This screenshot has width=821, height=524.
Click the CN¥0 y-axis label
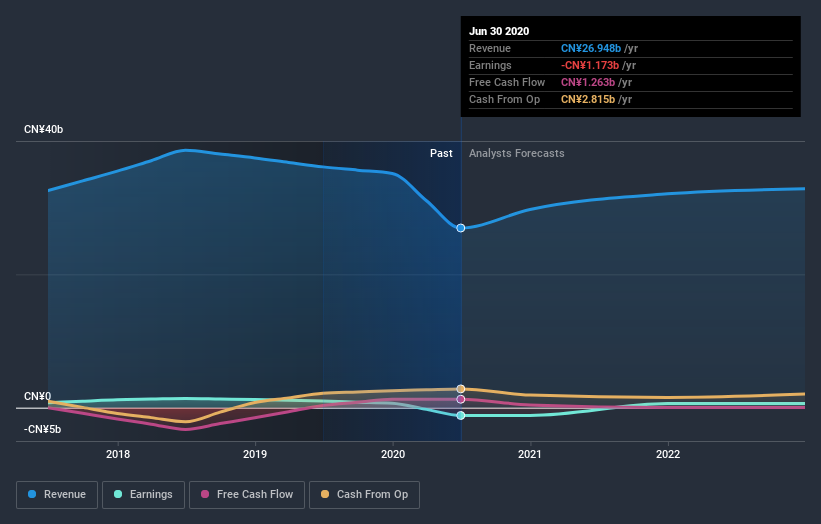[38, 396]
